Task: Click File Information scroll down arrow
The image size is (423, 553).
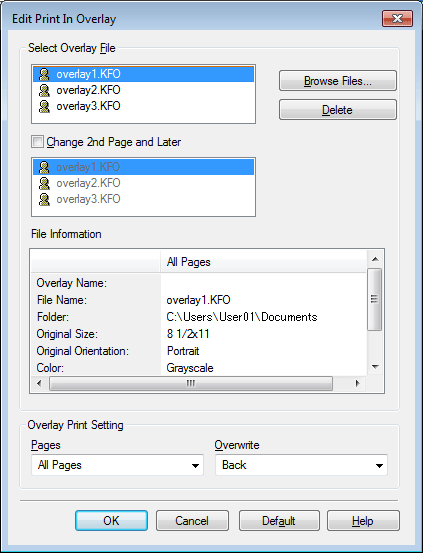Action: click(x=375, y=367)
